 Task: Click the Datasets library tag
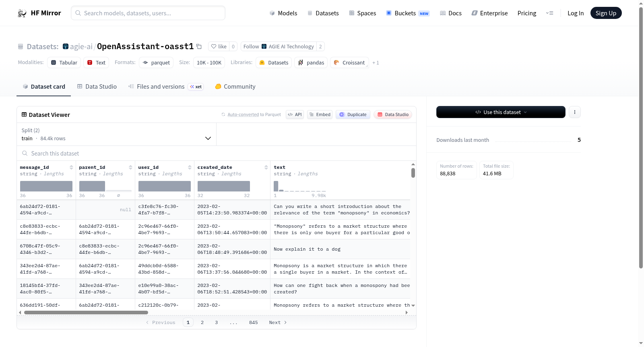tap(274, 62)
